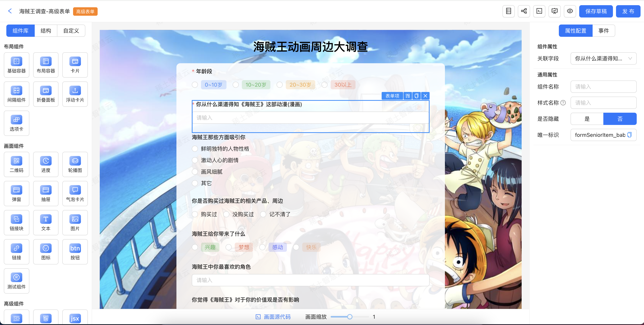Click the preview eye icon in header
This screenshot has height=325, width=644.
570,11
